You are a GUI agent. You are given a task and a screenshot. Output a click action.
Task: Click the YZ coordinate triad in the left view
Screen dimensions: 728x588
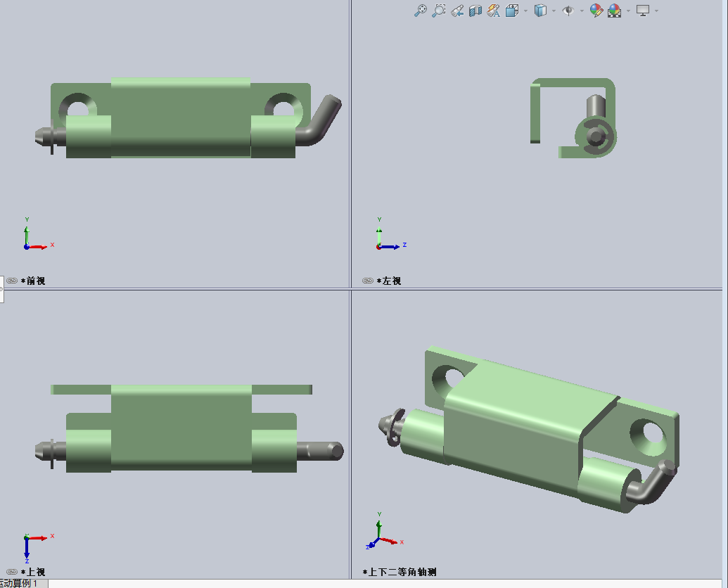391,234
